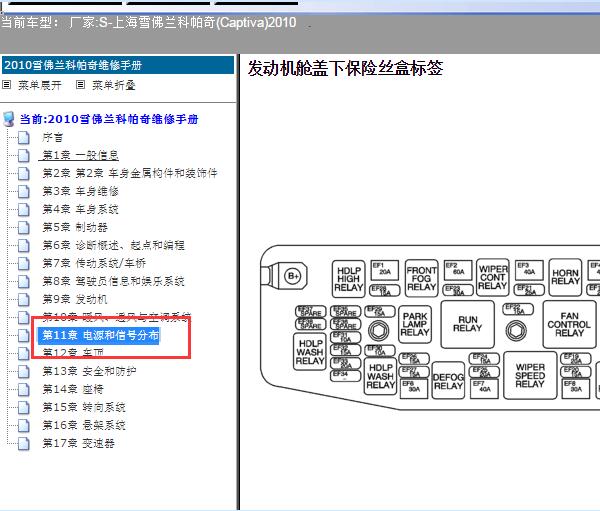Open 第4章 车身系统 chapter
Viewport: 600px width, 511px height.
coord(80,209)
